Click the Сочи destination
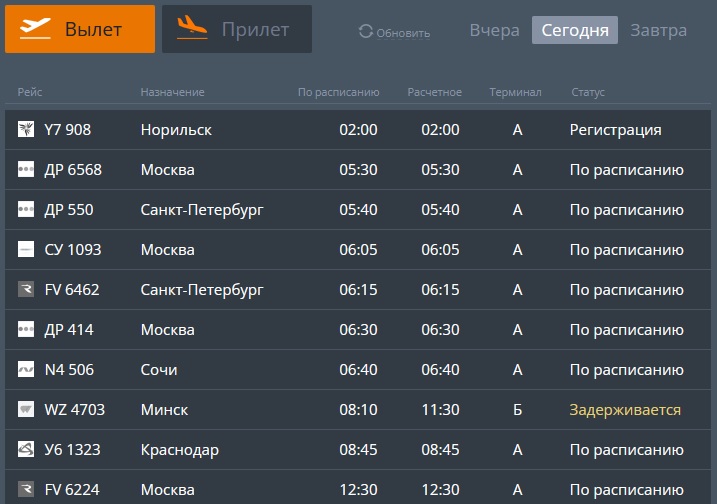 tap(159, 370)
